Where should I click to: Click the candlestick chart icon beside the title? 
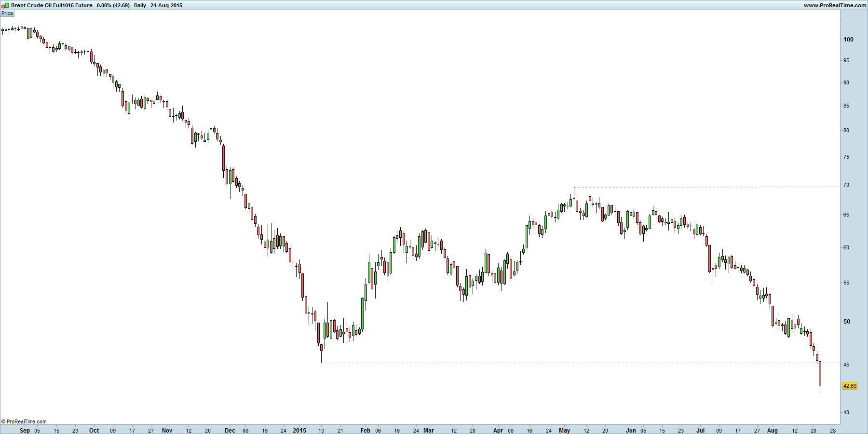(5, 5)
